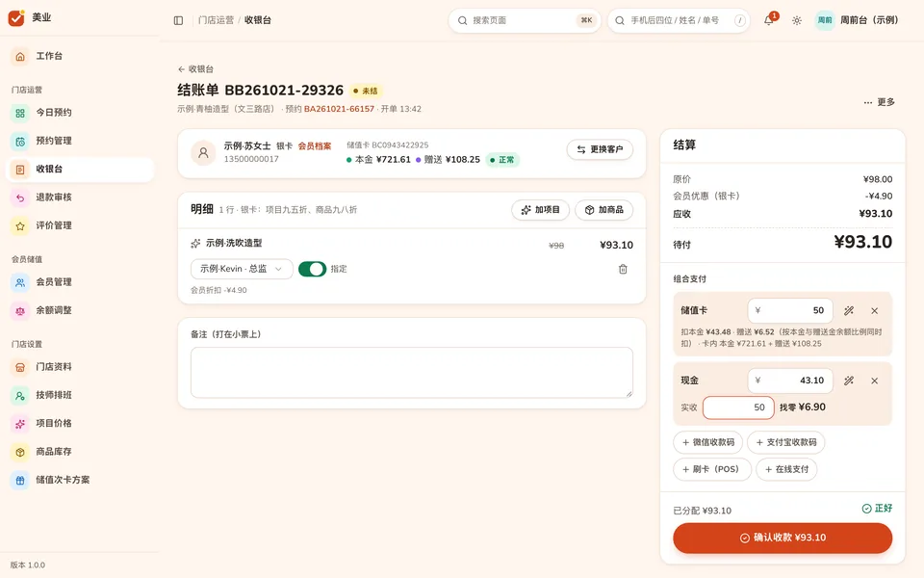
Task: Remove the 储值卡 payment row
Action: click(x=875, y=311)
